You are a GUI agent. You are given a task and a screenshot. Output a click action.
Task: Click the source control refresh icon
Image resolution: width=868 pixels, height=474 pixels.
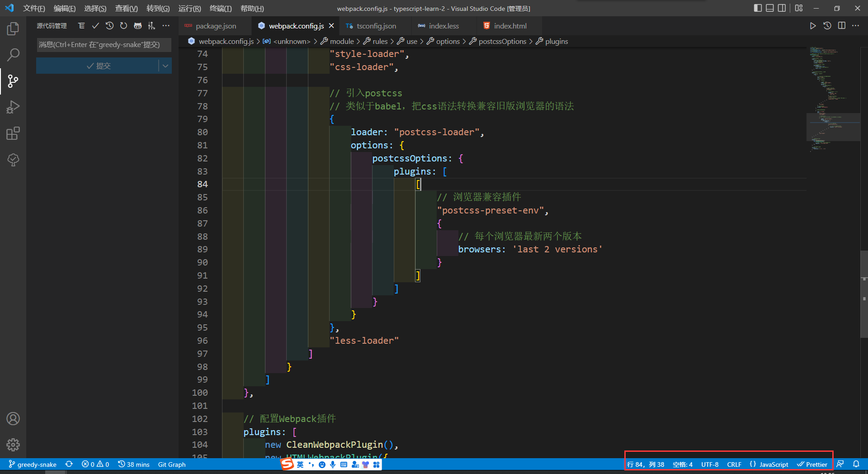coord(123,26)
